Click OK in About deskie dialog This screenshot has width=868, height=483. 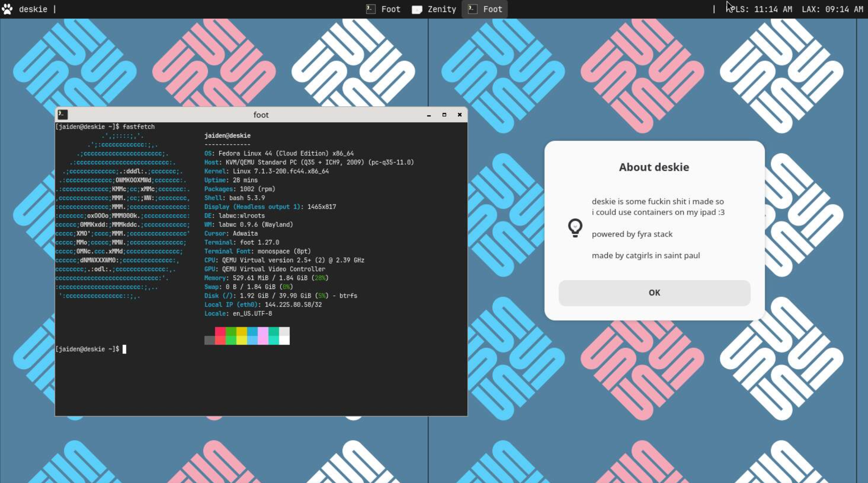tap(654, 293)
